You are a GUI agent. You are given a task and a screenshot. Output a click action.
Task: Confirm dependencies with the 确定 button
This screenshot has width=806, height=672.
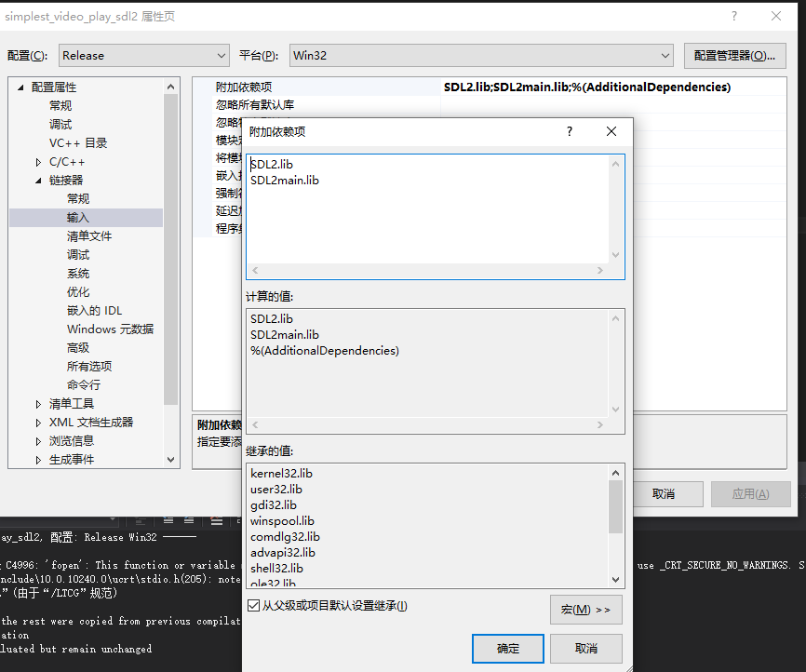tap(507, 648)
